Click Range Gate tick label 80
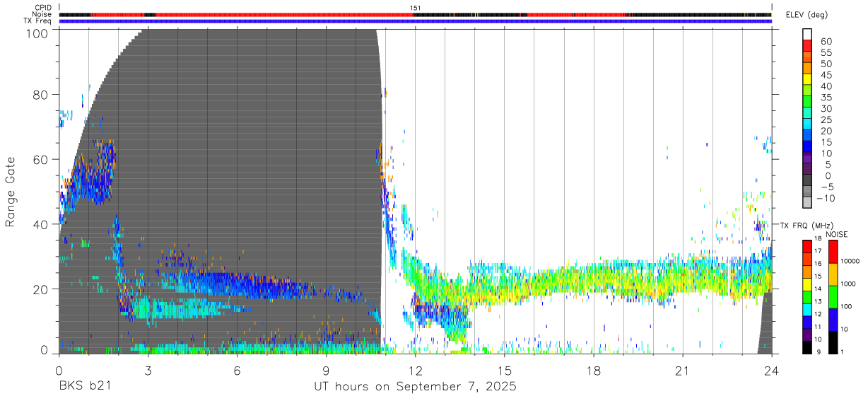This screenshot has width=868, height=401. (x=40, y=95)
